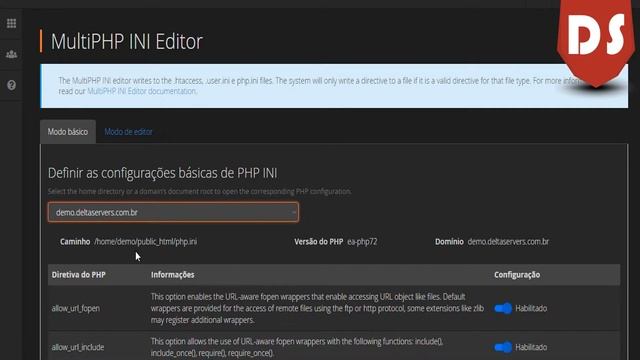
Task: Click the allow_url_include description text
Action: (x=297, y=347)
